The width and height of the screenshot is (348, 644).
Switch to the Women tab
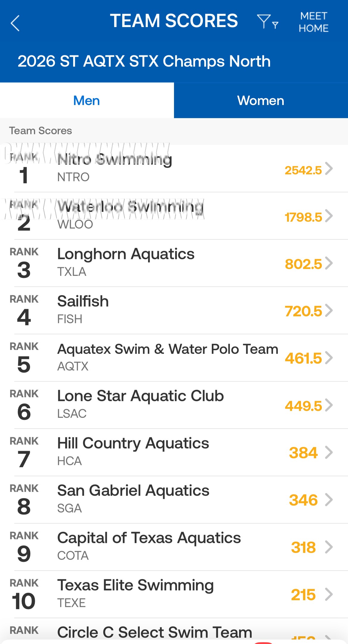pos(261,101)
